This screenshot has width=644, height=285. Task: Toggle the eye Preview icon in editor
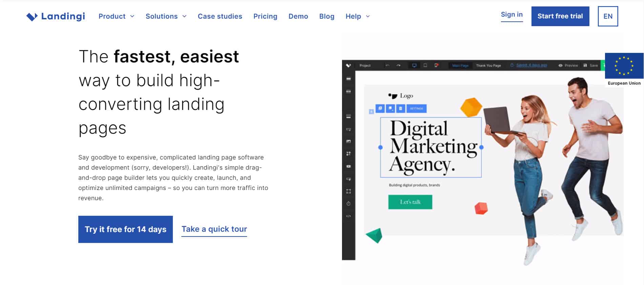[x=561, y=65]
